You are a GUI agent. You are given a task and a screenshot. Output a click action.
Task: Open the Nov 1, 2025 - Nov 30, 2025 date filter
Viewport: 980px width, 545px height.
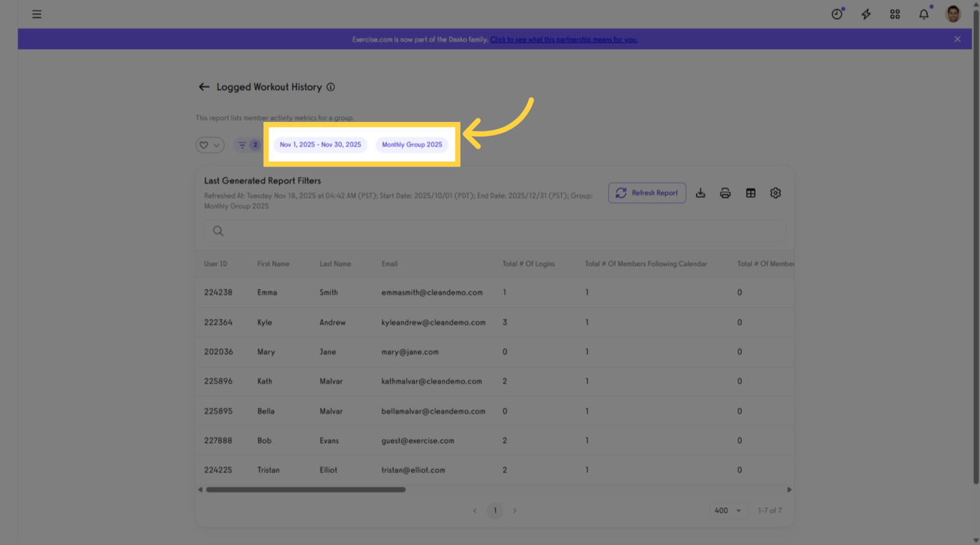321,145
